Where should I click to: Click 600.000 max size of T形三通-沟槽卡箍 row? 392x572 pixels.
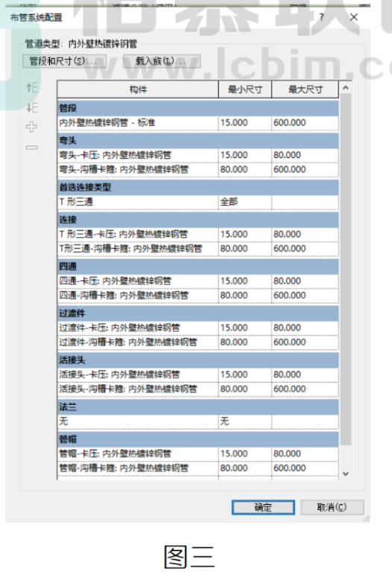tap(306, 249)
